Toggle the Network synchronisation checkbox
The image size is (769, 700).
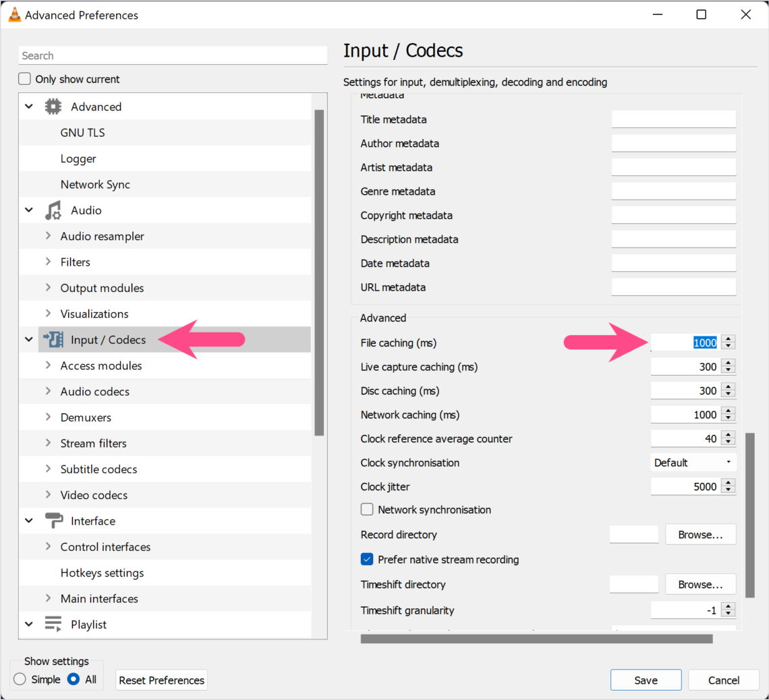pos(367,510)
